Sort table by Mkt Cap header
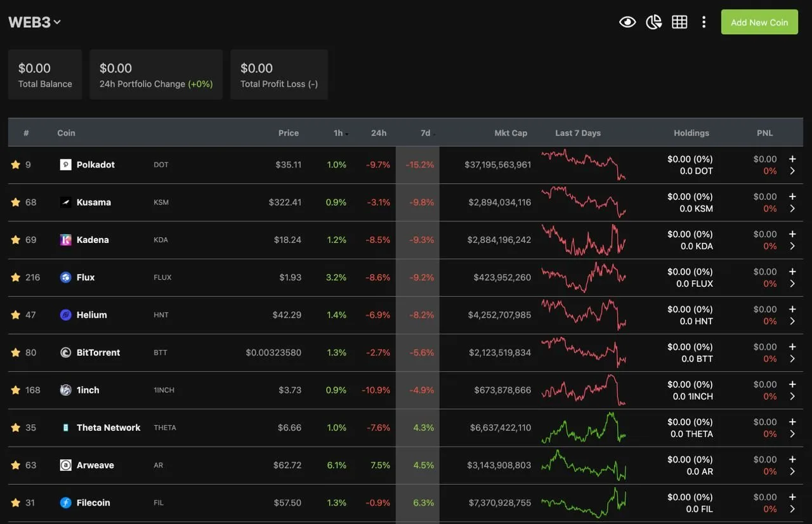The width and height of the screenshot is (812, 524). click(511, 133)
